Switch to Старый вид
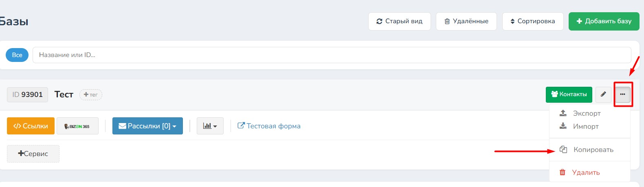 399,21
